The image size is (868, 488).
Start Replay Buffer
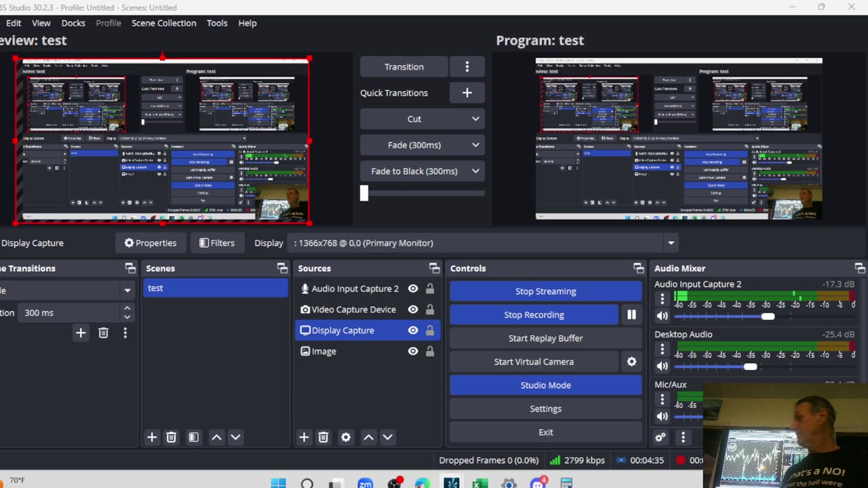click(546, 338)
